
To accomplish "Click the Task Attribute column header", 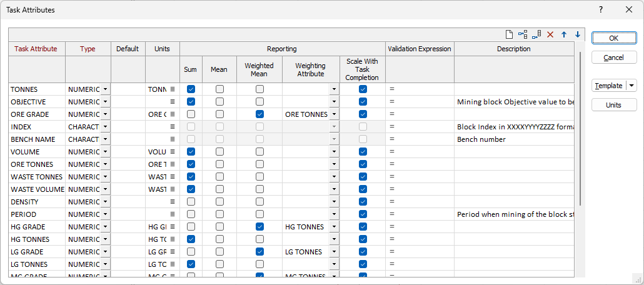I will click(x=36, y=49).
